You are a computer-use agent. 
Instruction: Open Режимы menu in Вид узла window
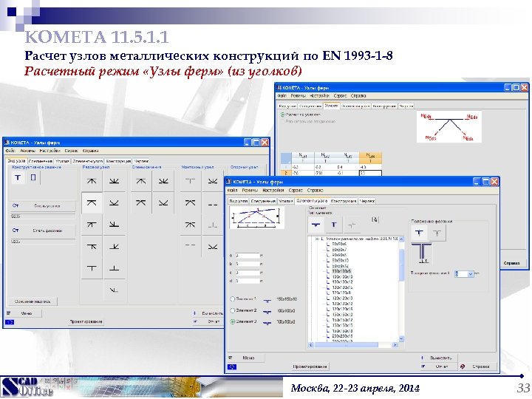click(x=27, y=151)
